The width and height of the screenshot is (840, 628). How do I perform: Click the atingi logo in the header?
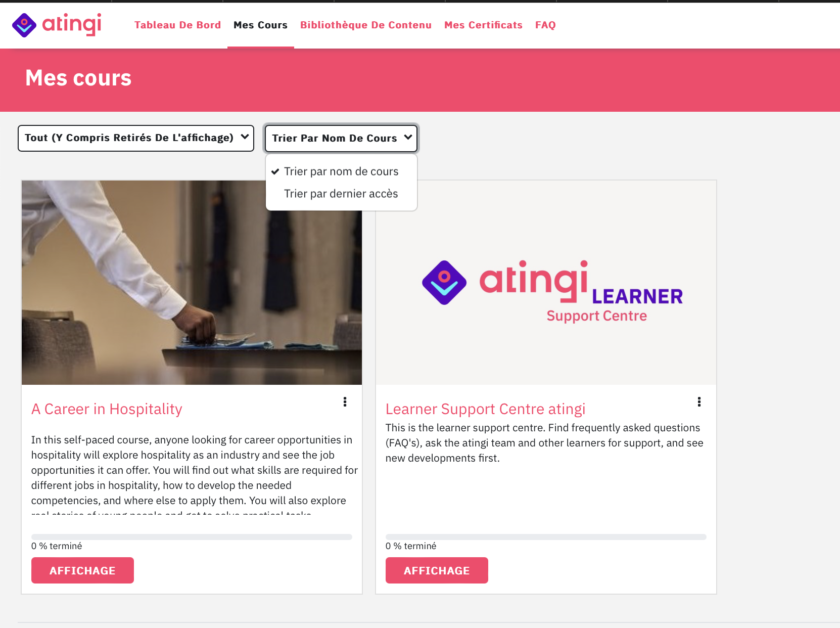click(57, 25)
